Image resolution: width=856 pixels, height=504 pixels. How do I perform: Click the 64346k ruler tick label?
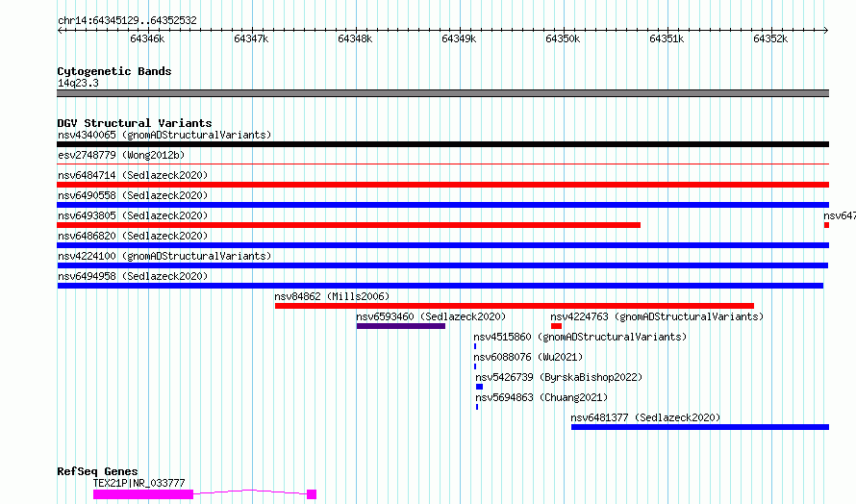[147, 38]
